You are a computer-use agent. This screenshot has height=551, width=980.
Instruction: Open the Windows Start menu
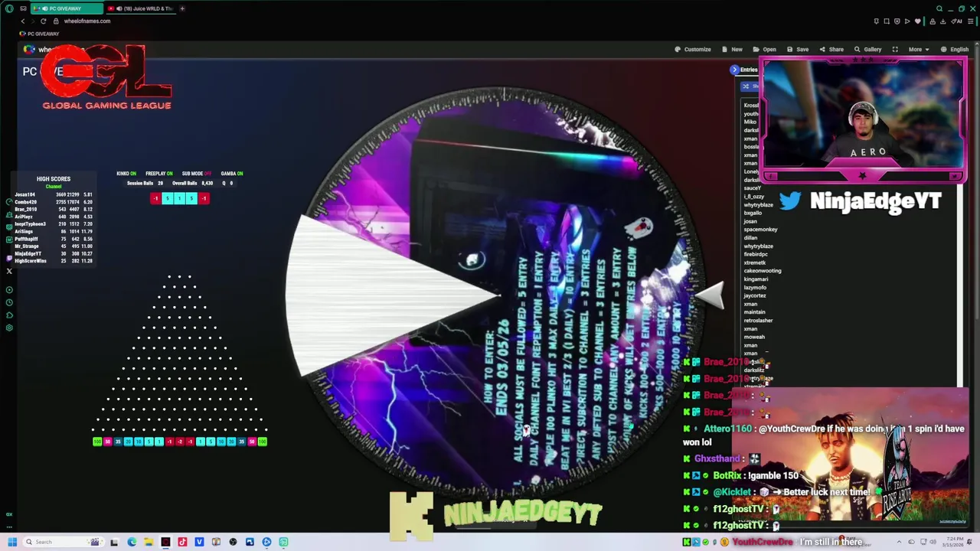pyautogui.click(x=12, y=542)
